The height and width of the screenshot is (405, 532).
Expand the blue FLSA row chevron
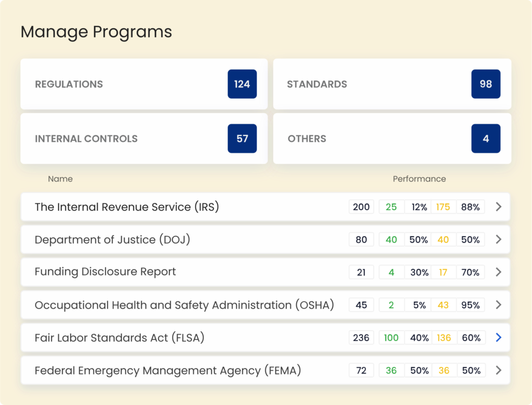[498, 337]
